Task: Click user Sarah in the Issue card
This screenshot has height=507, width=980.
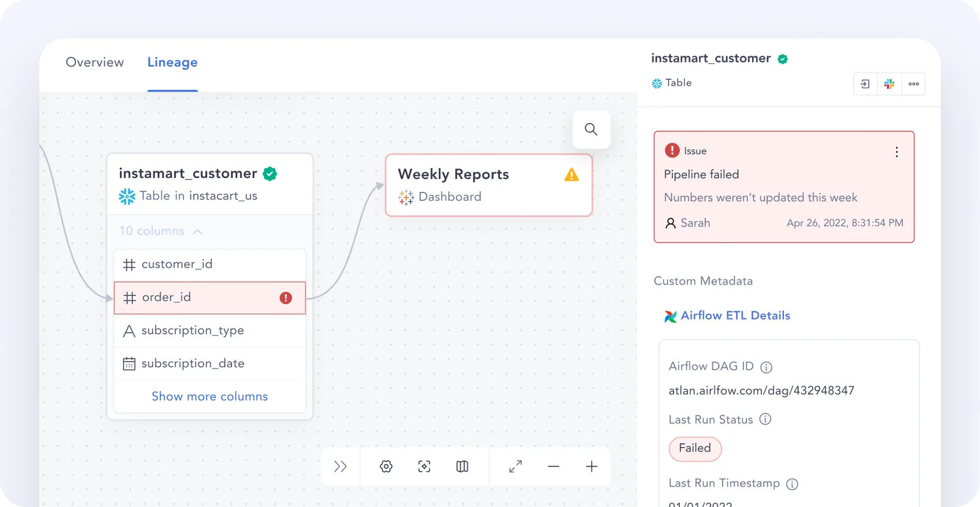Action: click(x=688, y=223)
